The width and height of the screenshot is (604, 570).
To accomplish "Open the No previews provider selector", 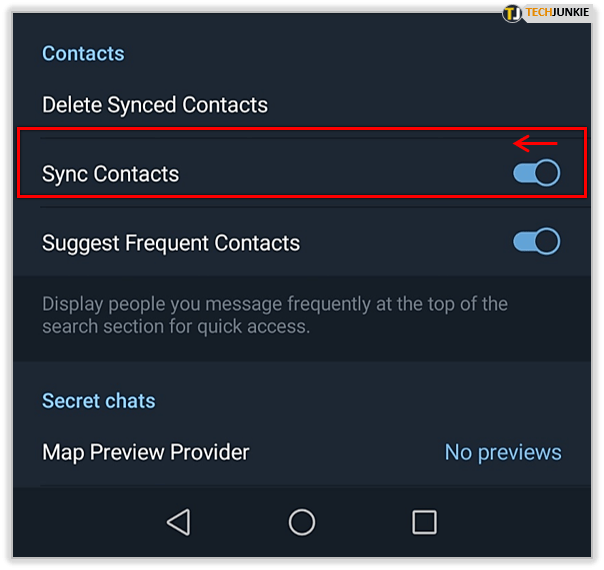I will pos(503,452).
